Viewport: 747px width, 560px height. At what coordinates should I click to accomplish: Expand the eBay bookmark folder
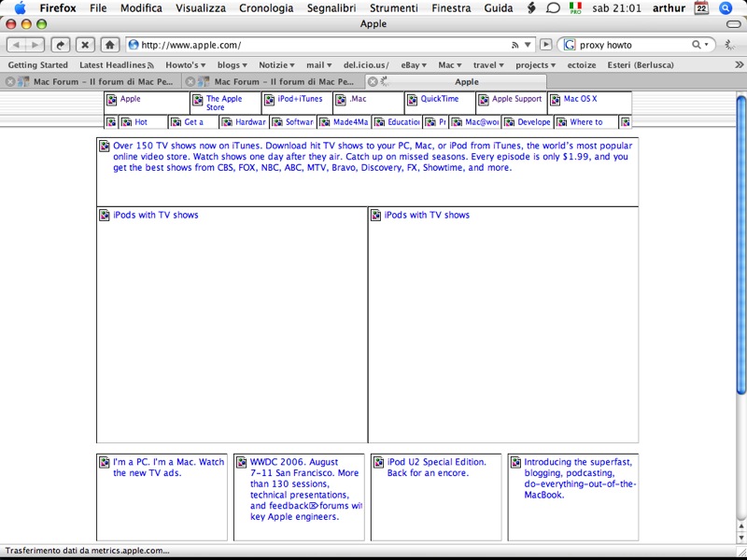pyautogui.click(x=413, y=65)
